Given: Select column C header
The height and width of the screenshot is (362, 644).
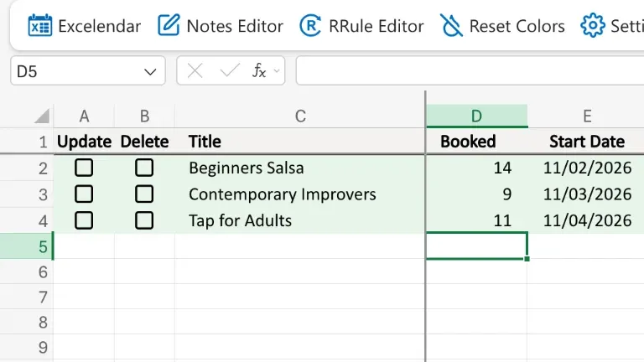Looking at the screenshot, I should pos(300,116).
